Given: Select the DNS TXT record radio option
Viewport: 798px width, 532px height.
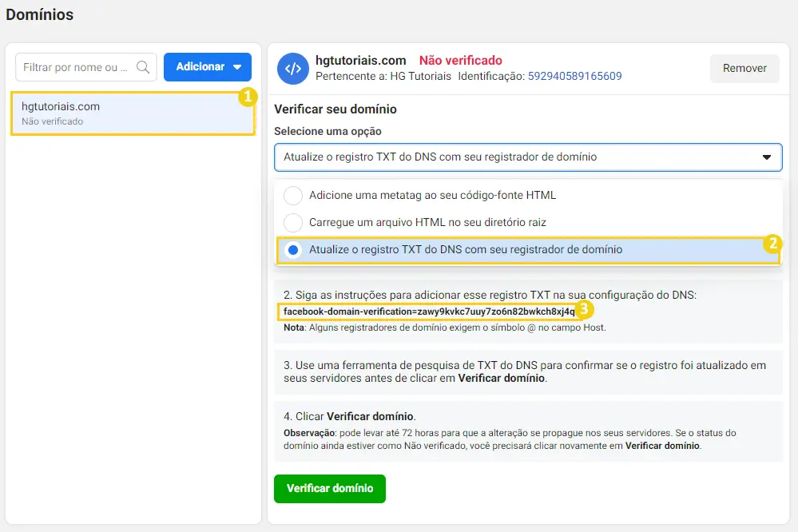Looking at the screenshot, I should (293, 250).
